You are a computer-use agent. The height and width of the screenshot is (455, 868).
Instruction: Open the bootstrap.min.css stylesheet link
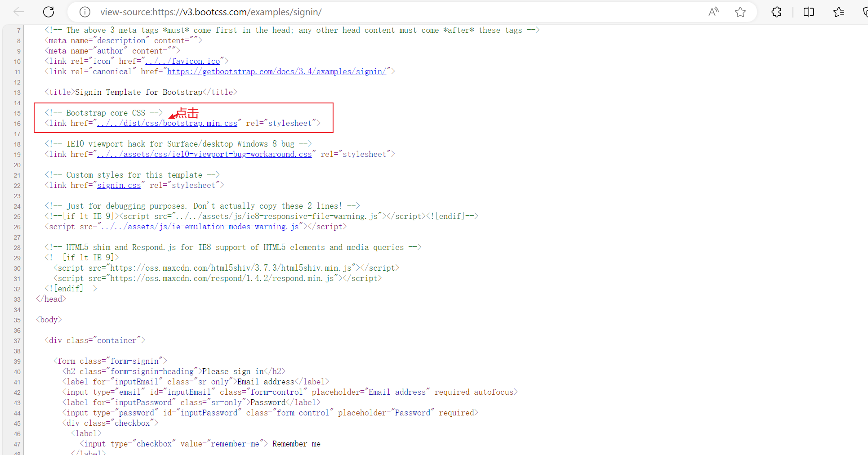point(167,123)
